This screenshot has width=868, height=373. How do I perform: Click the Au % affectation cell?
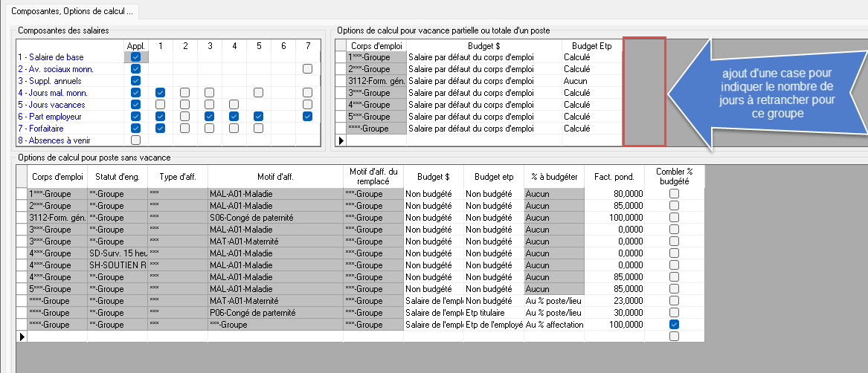[x=553, y=325]
